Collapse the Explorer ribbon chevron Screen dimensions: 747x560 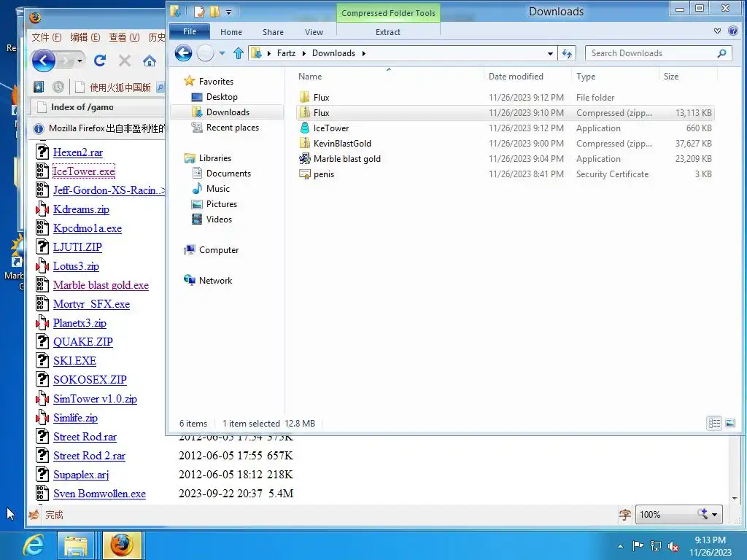tap(718, 31)
